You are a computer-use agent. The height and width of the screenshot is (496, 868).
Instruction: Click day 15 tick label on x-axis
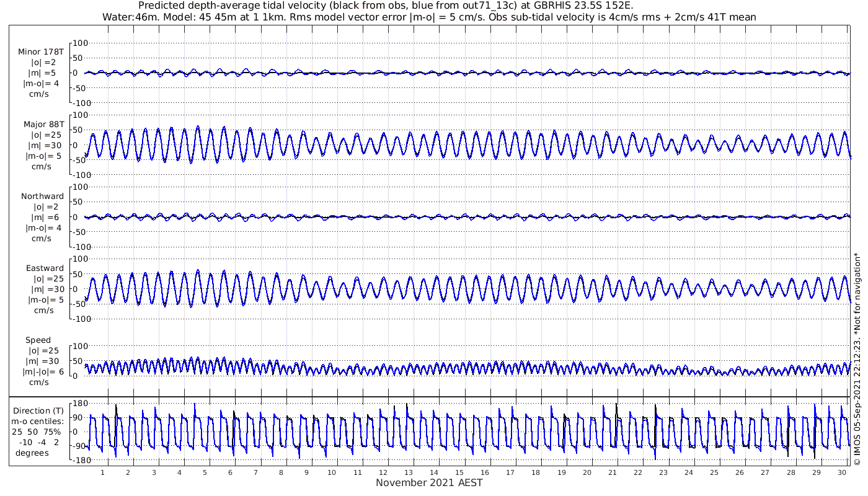tap(459, 472)
